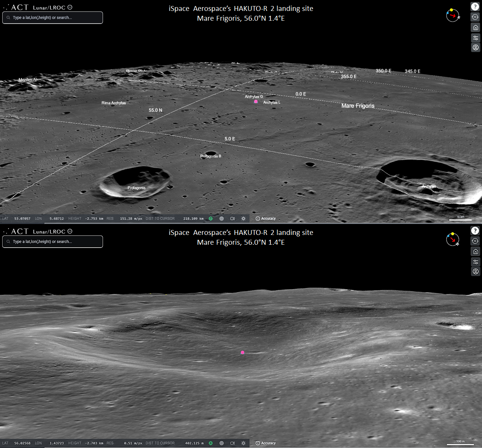Click the distance value 402.125 m

pyautogui.click(x=194, y=443)
